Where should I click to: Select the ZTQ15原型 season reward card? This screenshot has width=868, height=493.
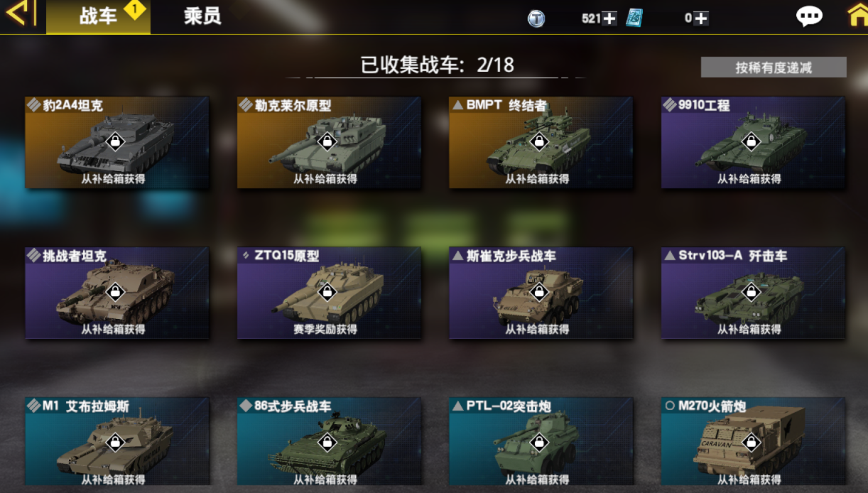[329, 293]
